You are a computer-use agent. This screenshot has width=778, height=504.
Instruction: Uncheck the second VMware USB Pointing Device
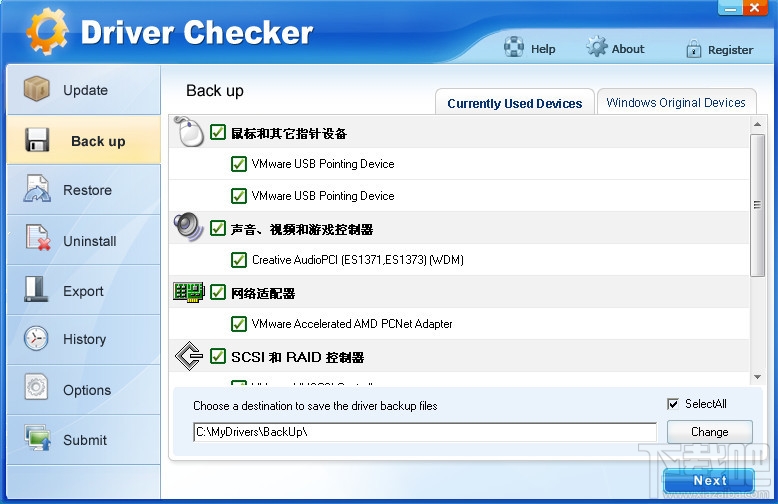pos(239,196)
